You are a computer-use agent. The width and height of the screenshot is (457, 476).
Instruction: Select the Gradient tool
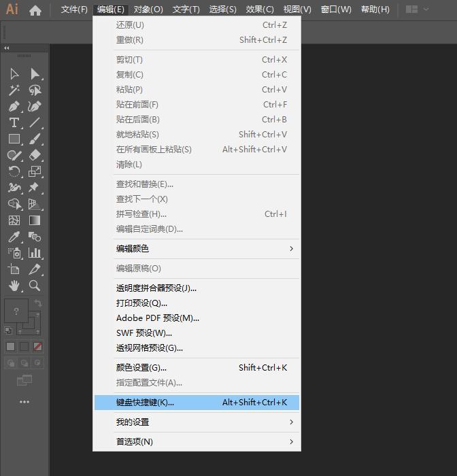[35, 220]
